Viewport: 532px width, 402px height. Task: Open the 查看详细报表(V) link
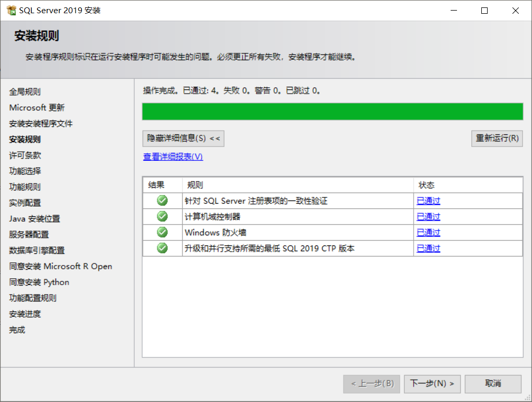pos(173,157)
